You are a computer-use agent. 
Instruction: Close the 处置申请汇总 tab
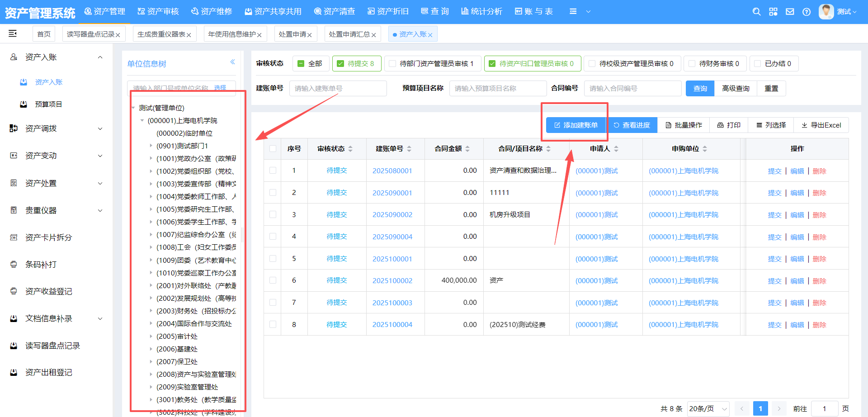point(374,35)
